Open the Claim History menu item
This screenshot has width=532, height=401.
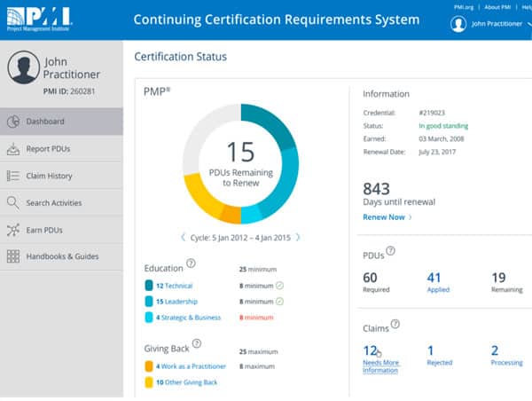pos(61,176)
